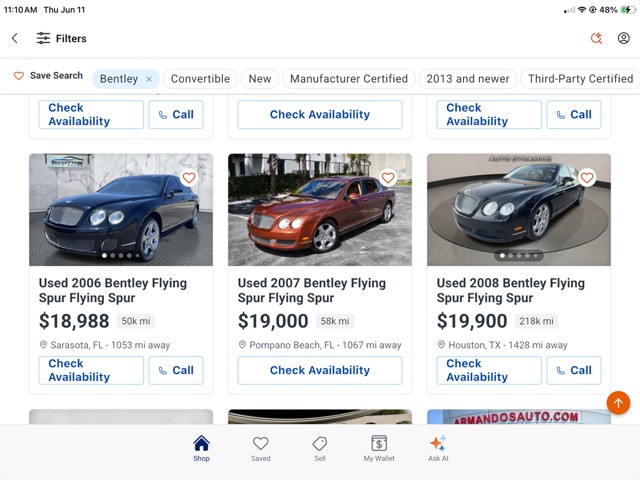This screenshot has height=480, width=640.
Task: Call dealer for Houston Bentley
Action: coord(574,370)
